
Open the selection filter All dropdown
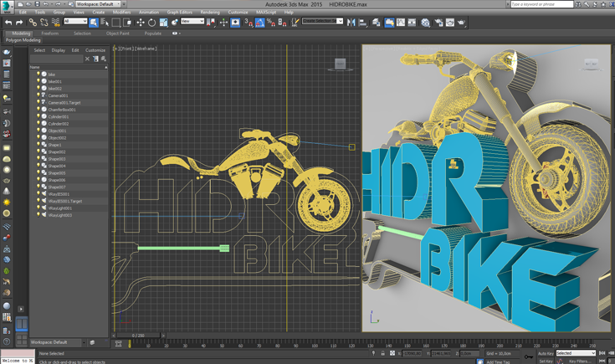tap(75, 22)
